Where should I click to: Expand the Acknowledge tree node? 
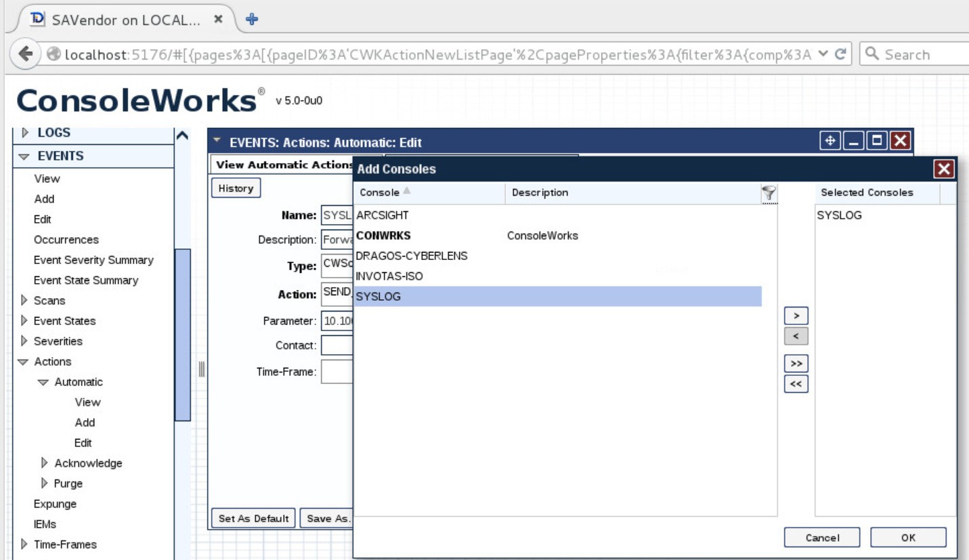[x=45, y=463]
